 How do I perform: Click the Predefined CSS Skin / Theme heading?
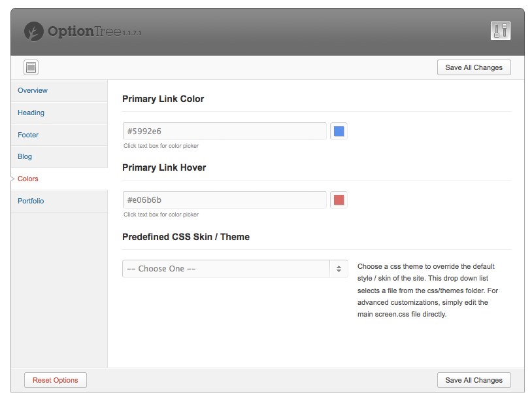pyautogui.click(x=186, y=237)
